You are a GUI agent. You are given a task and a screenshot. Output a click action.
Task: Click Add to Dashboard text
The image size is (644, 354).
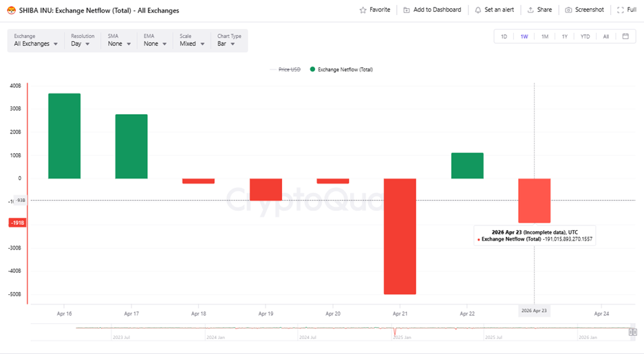(x=437, y=10)
